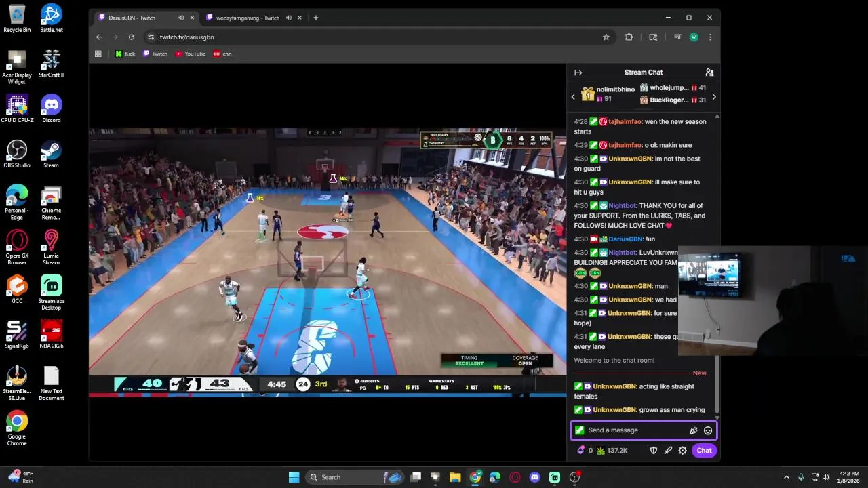
Task: Open the Windows Start menu
Action: (294, 477)
